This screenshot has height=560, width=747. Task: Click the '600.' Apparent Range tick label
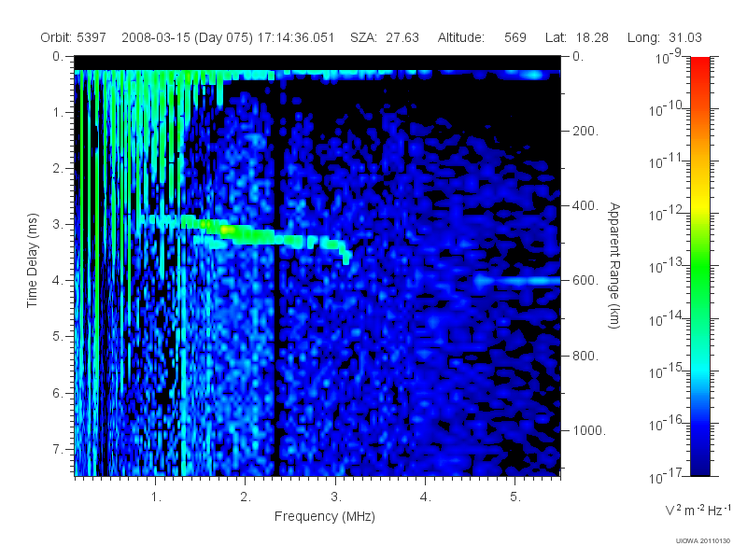tap(585, 281)
